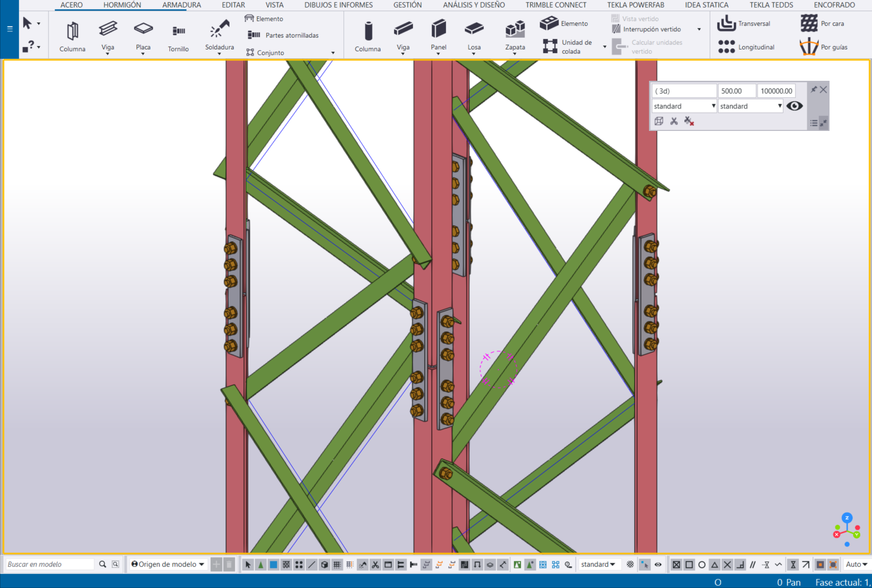This screenshot has height=588, width=872.
Task: Expand the arrow next to Unidad de colada
Action: [x=605, y=47]
